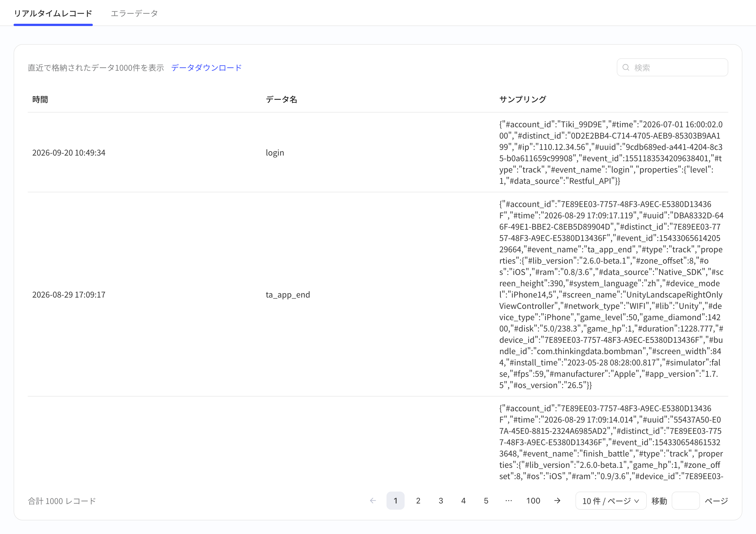Go to last page 100
This screenshot has height=534, width=756.
click(533, 501)
